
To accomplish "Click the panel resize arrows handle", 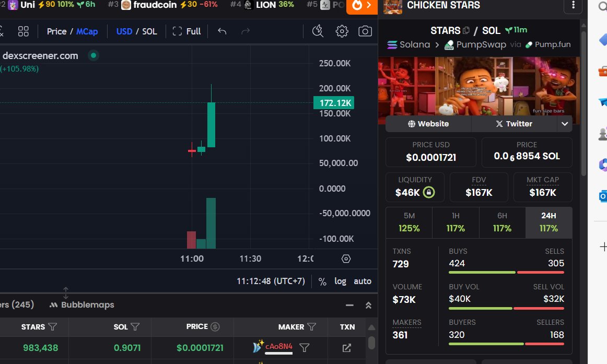I will click(x=66, y=293).
